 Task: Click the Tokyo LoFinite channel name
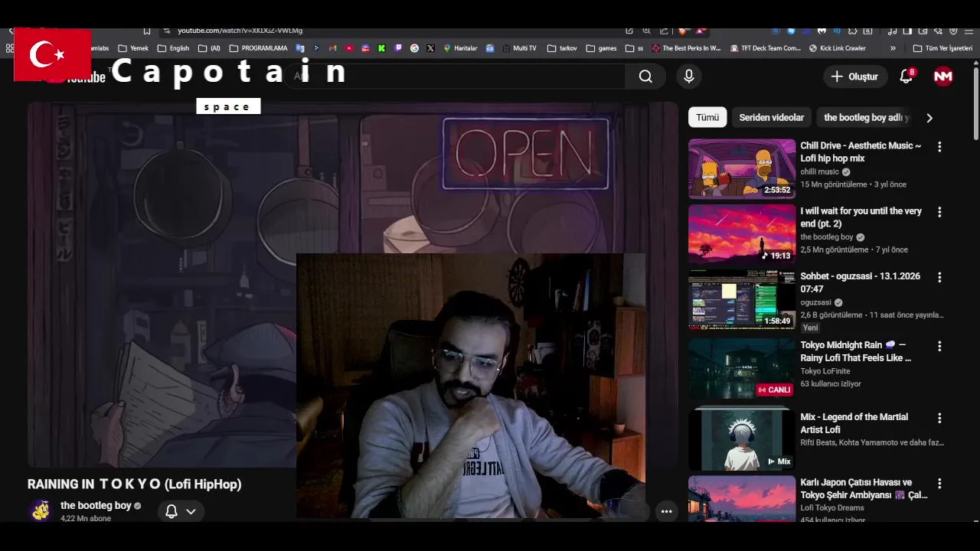point(825,371)
